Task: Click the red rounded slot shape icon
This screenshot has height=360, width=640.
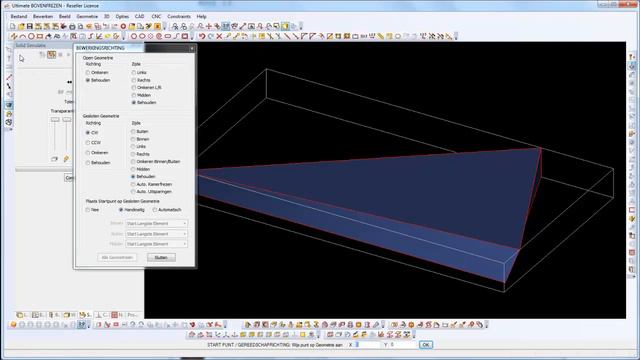Action: point(167,36)
